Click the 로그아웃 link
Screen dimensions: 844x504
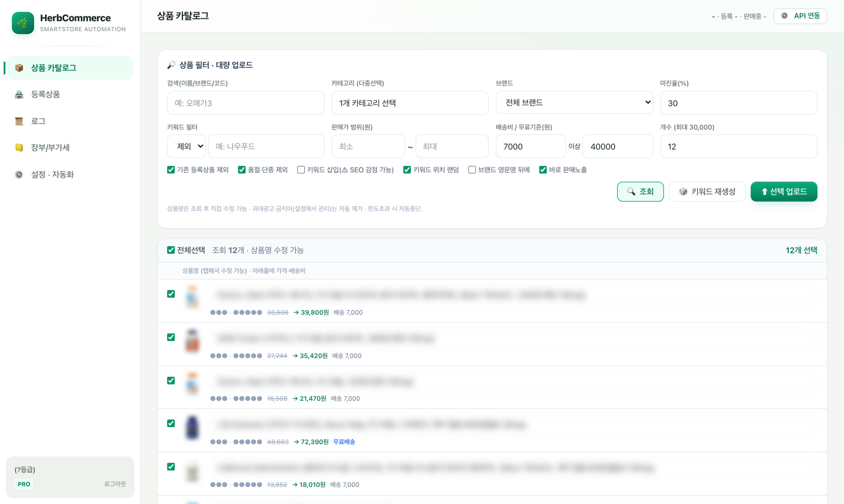pyautogui.click(x=115, y=484)
